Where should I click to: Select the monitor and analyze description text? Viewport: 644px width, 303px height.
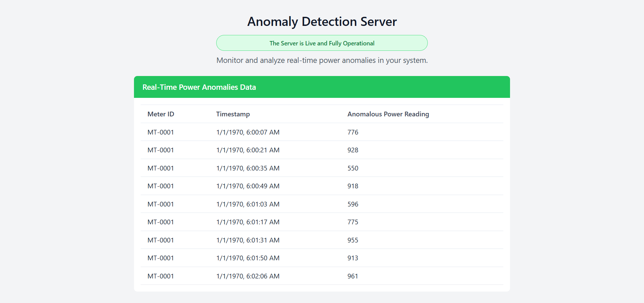point(322,61)
